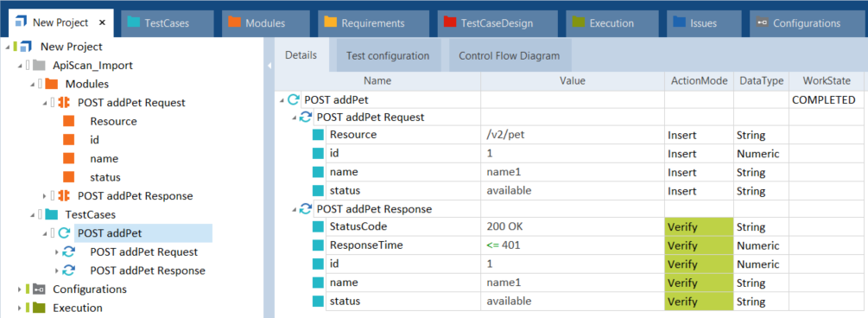
Task: Click the StatusCode teal square icon
Action: 318,227
